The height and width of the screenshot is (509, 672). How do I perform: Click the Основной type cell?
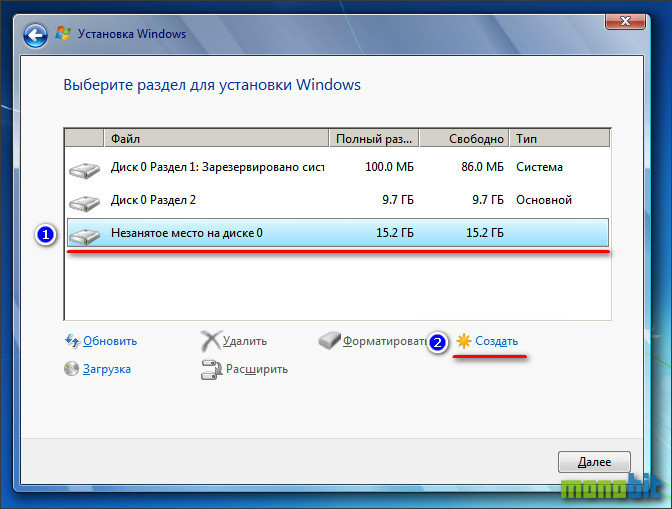tap(544, 200)
